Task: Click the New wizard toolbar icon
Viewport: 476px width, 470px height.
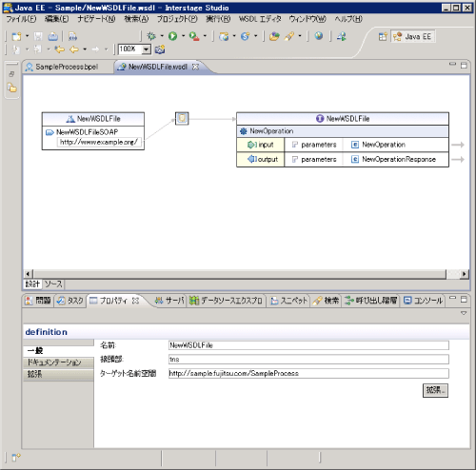Action: [x=16, y=36]
